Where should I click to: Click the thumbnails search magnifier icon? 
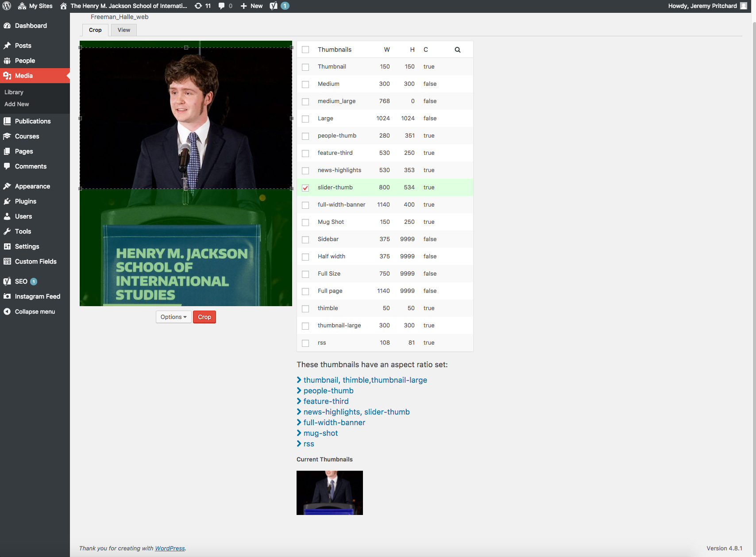[458, 50]
